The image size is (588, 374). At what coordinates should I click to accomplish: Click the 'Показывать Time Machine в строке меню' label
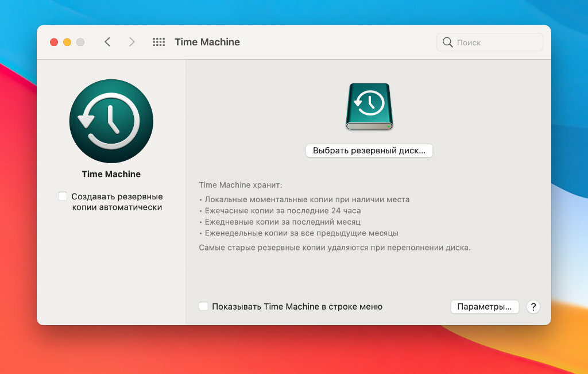[x=297, y=306]
